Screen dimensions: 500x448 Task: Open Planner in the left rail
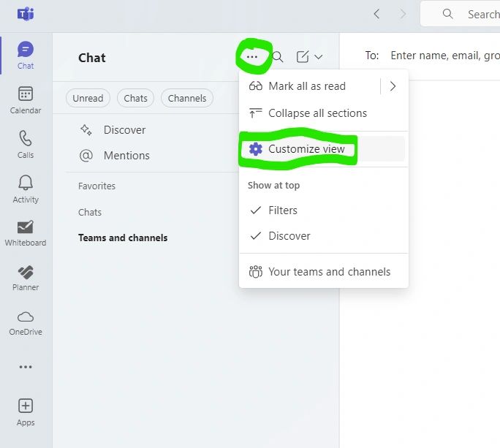tap(26, 277)
